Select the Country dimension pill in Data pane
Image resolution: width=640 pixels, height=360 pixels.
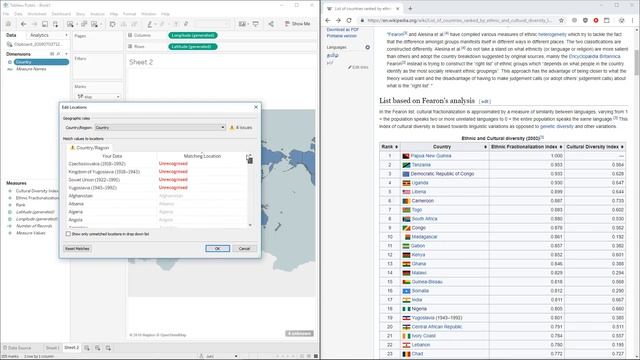tap(41, 62)
